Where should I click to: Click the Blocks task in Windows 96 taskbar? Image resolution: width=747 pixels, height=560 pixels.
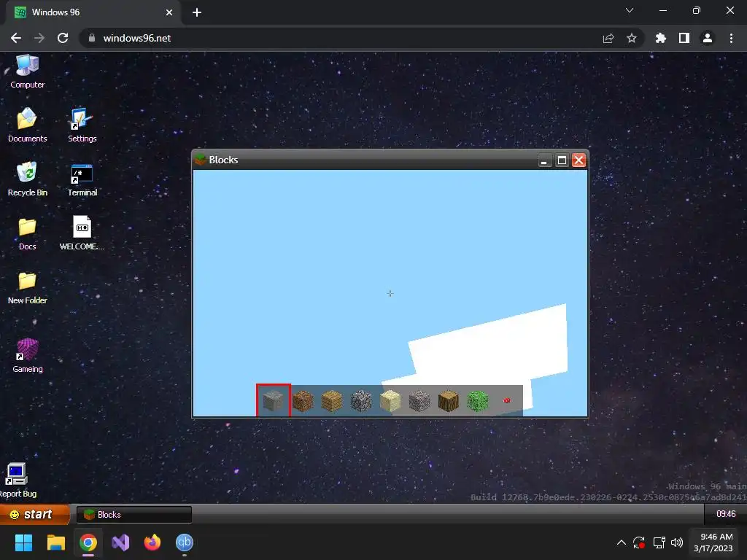(134, 515)
